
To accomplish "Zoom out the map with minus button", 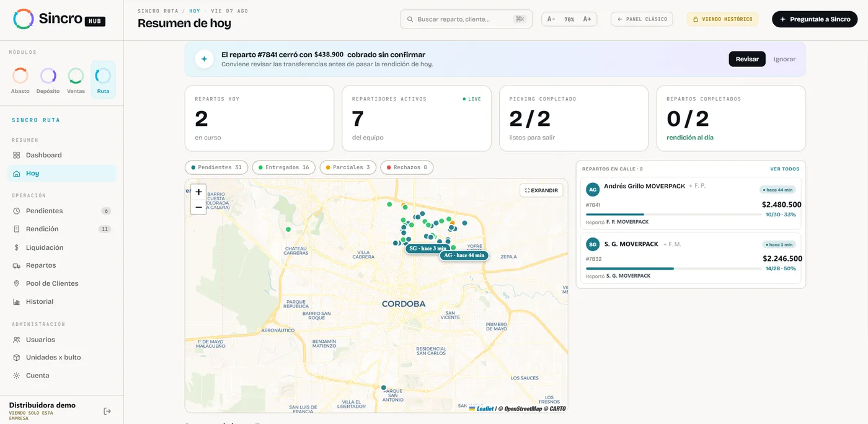I will click(x=198, y=207).
